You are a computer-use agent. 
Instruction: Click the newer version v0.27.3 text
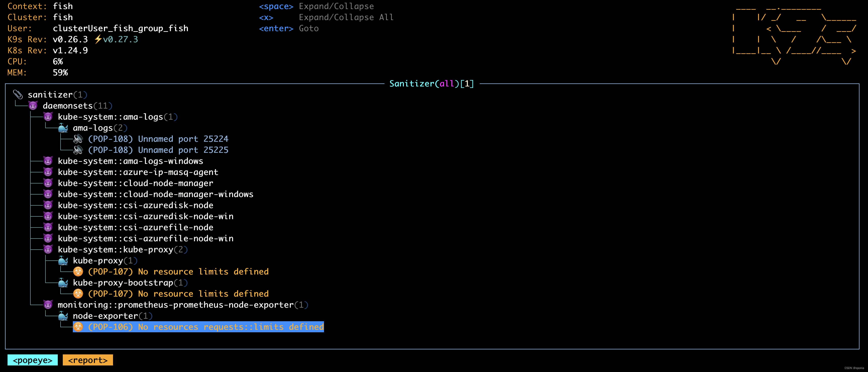tap(120, 39)
